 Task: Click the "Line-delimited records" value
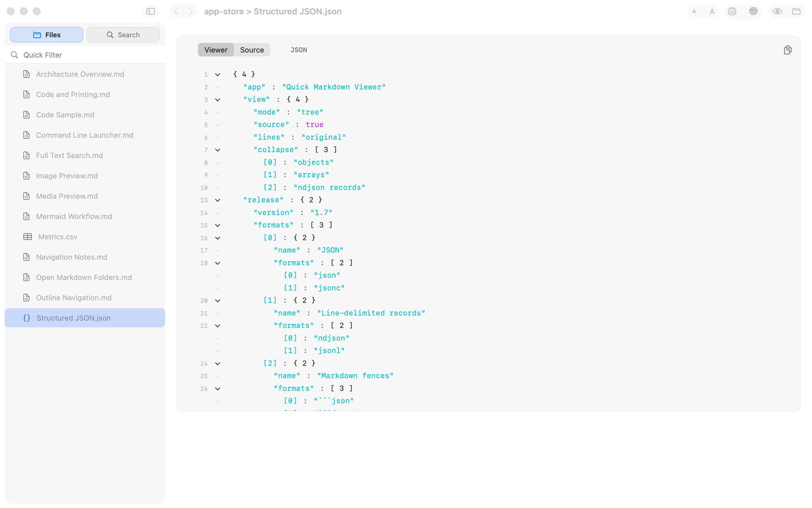371,313
